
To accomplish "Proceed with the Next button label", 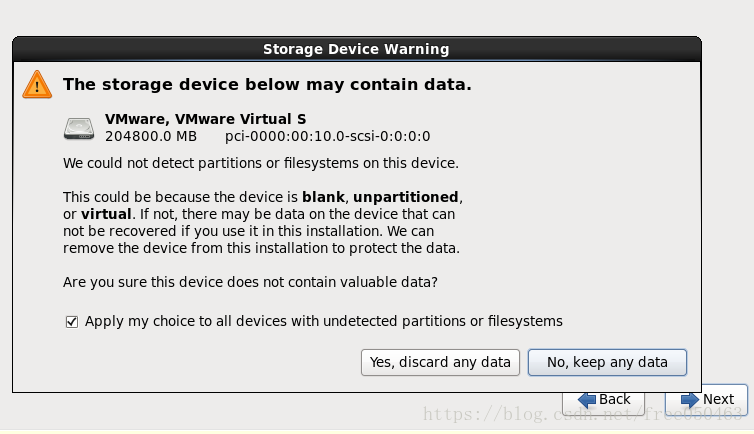I will point(718,399).
